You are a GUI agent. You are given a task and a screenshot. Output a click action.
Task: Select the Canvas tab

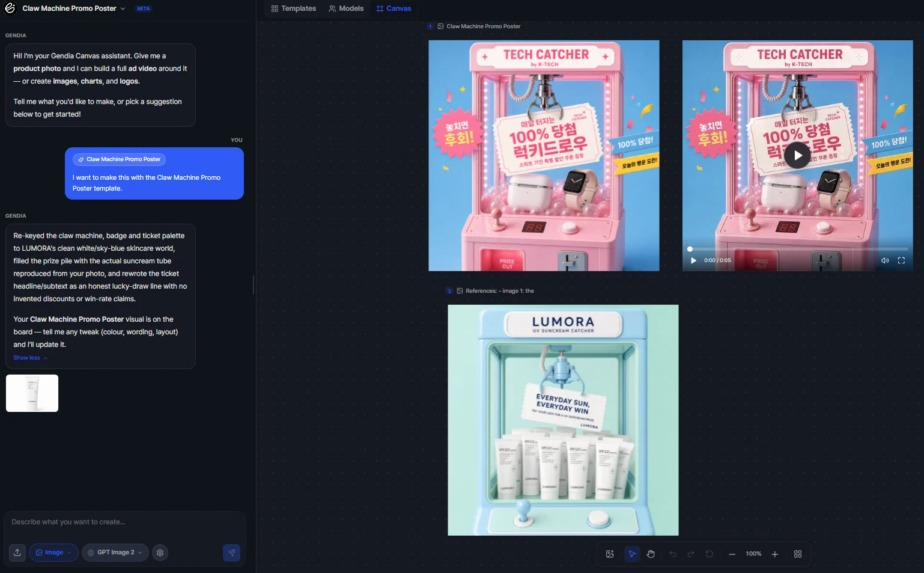(x=394, y=8)
